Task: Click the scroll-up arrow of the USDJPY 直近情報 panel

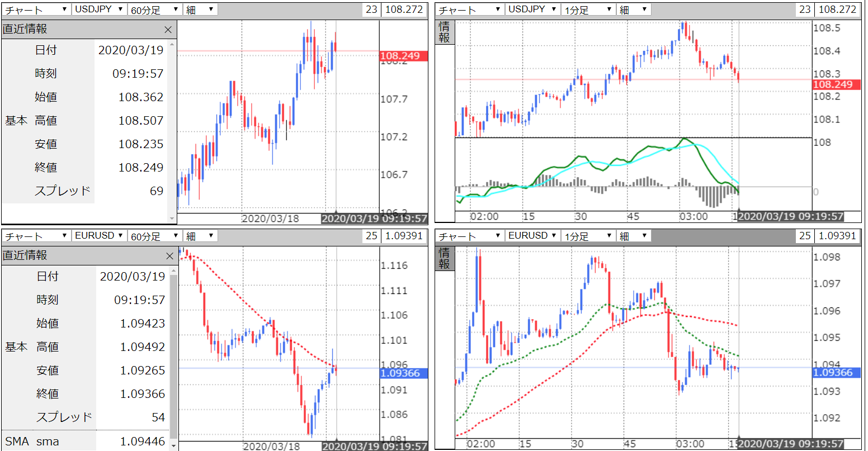Action: click(172, 44)
